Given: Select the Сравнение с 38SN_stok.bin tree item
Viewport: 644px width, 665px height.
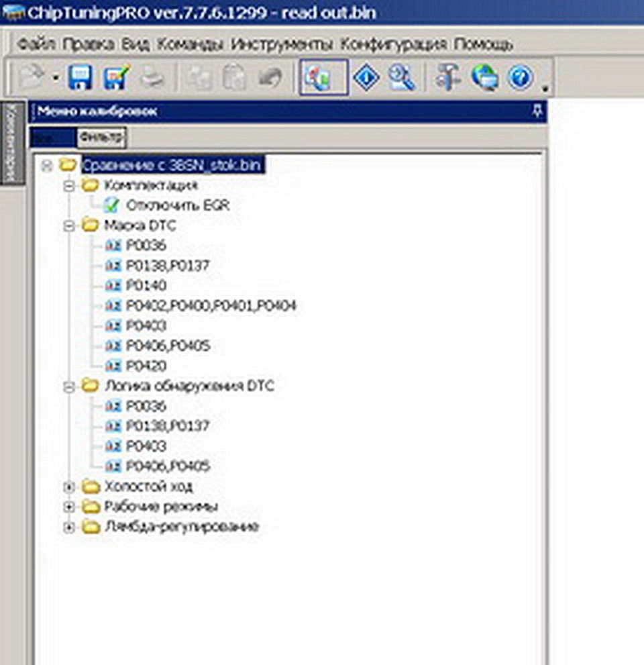Looking at the screenshot, I should tap(172, 164).
